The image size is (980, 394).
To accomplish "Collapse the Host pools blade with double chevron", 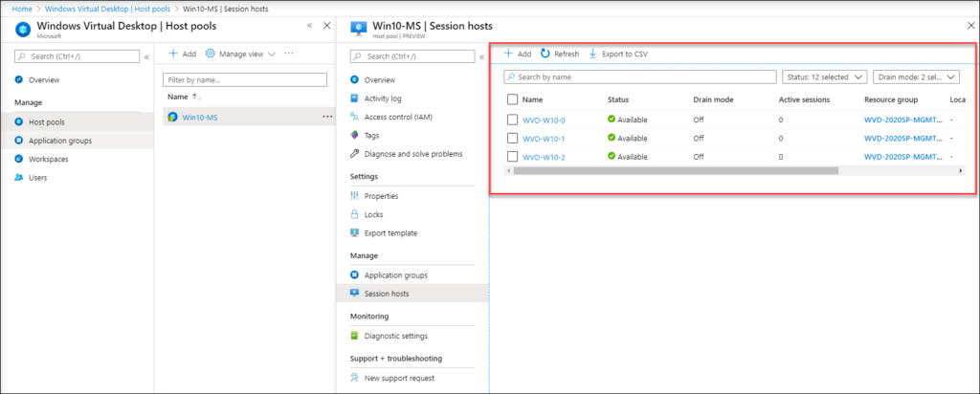I will pos(310,26).
